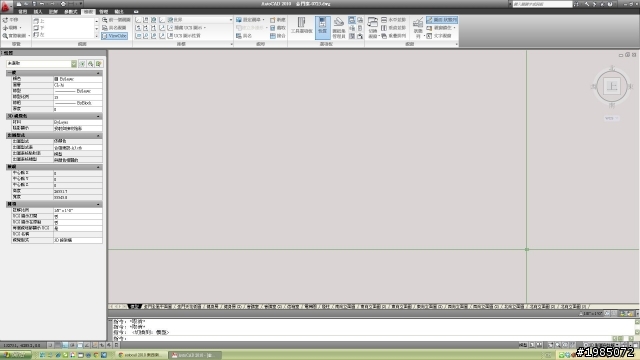Switch to the first ribbon tab, left of the second tab
Image resolution: width=640 pixels, height=360 pixels.
pos(23,12)
